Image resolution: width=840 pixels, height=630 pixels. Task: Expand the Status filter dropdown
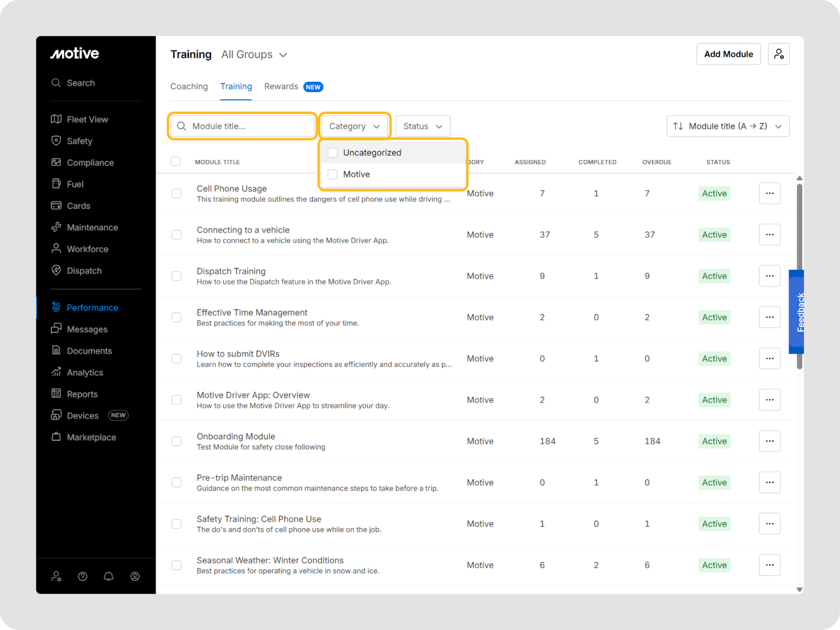[x=423, y=126]
